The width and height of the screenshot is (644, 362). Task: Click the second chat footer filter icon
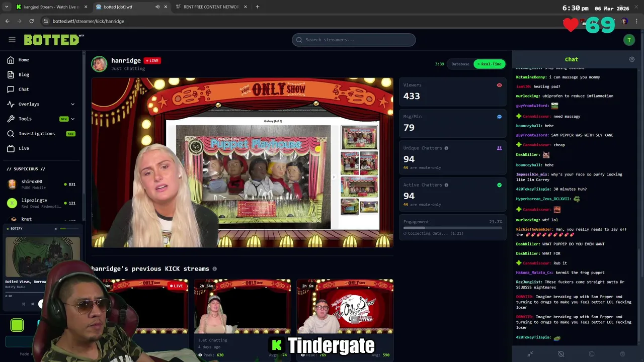561,354
